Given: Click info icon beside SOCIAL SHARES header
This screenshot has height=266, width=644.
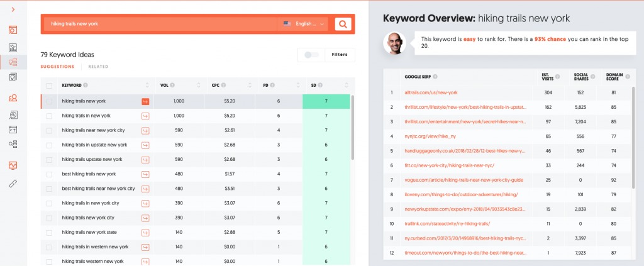Looking at the screenshot, I should click(x=594, y=77).
